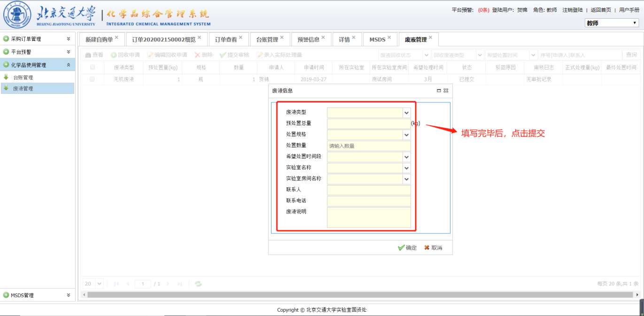This screenshot has width=644, height=316.
Task: Close the 废液管理 tab with its X
Action: click(430, 38)
